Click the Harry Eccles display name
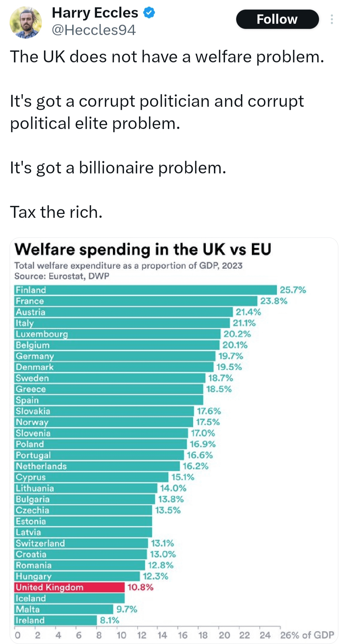The height and width of the screenshot is (644, 348). (95, 13)
